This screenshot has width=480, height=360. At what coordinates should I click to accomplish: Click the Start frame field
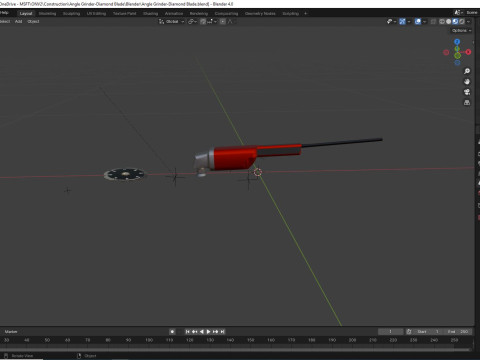pyautogui.click(x=428, y=332)
